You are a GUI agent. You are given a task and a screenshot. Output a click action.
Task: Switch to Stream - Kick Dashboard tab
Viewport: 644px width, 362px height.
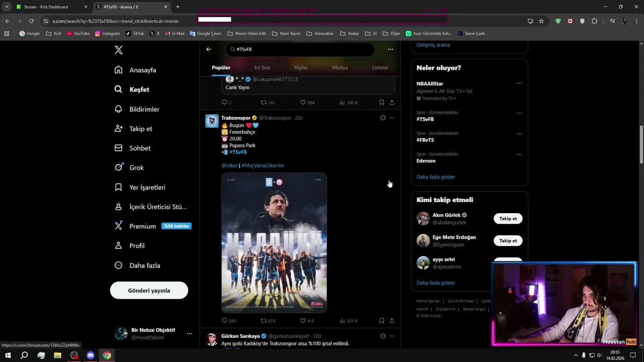pos(50,7)
